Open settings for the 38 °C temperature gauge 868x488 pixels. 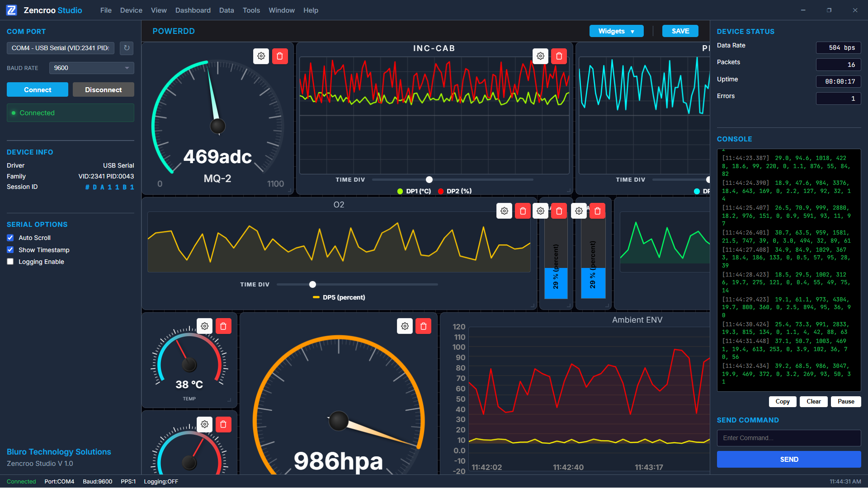pyautogui.click(x=204, y=326)
